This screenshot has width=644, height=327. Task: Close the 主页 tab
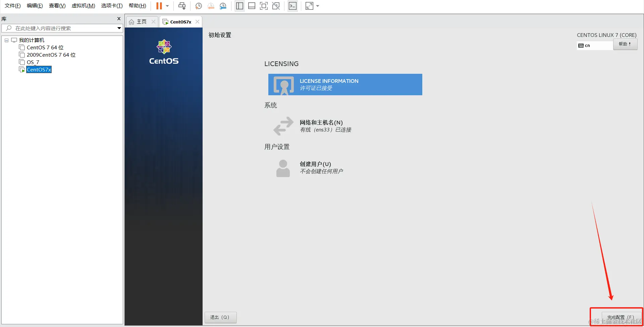153,22
